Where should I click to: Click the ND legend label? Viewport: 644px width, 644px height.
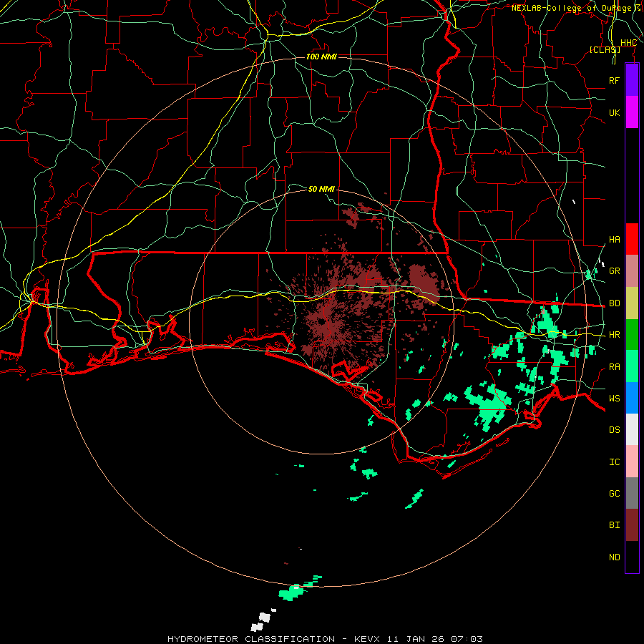coord(615,557)
